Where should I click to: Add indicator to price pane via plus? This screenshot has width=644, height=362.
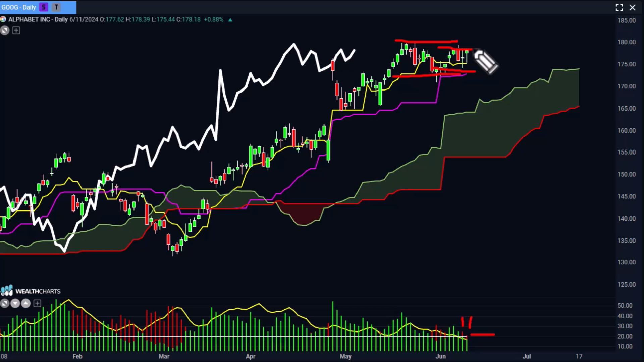(x=16, y=31)
